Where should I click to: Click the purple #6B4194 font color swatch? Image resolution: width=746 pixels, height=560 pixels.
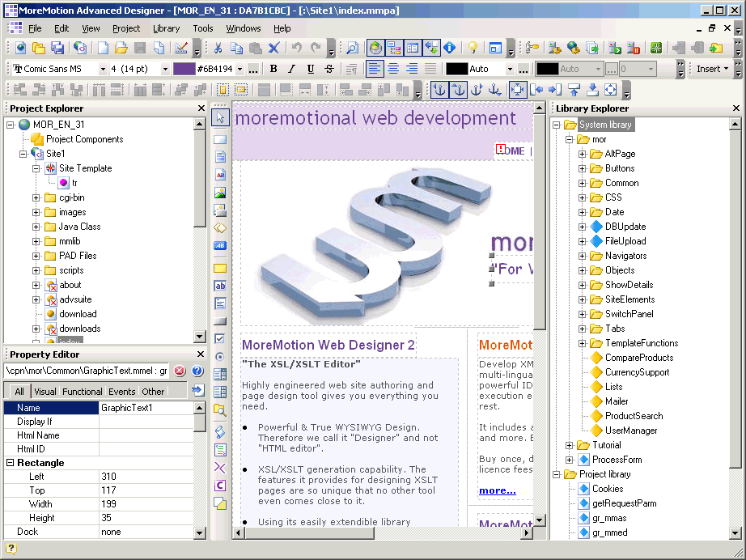(x=184, y=69)
